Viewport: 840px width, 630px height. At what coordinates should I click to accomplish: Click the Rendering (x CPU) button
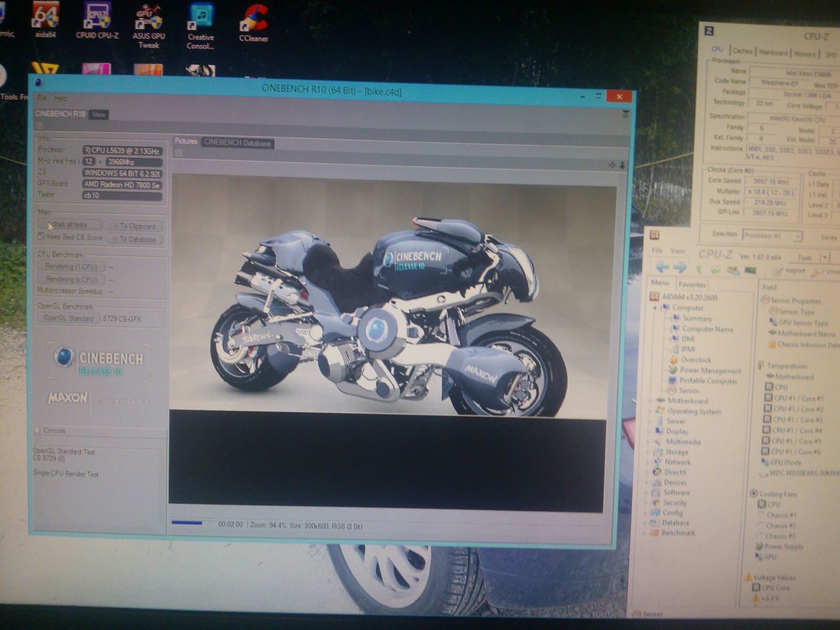71,280
